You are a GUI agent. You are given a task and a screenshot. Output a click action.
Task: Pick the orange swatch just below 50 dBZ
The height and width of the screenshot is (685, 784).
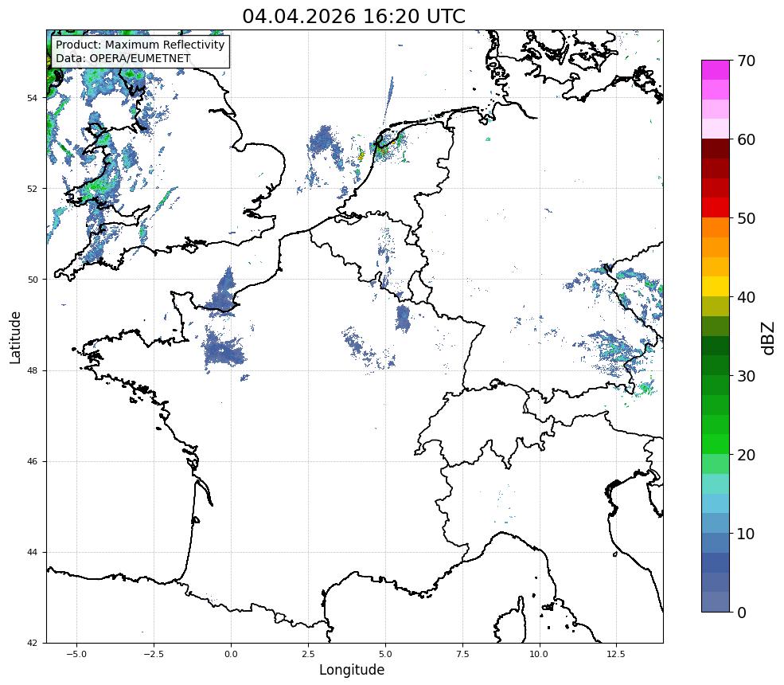[x=716, y=227]
